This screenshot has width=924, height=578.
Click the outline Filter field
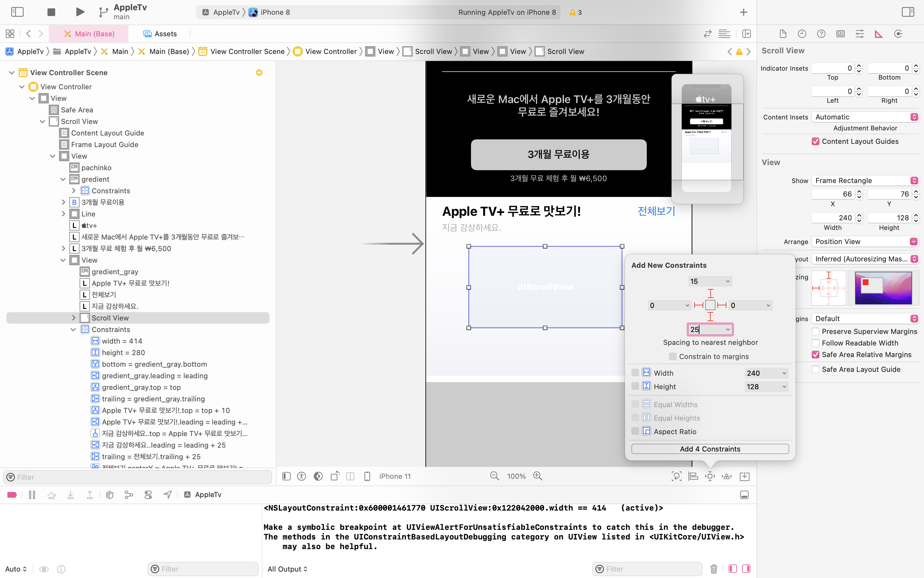[x=138, y=477]
